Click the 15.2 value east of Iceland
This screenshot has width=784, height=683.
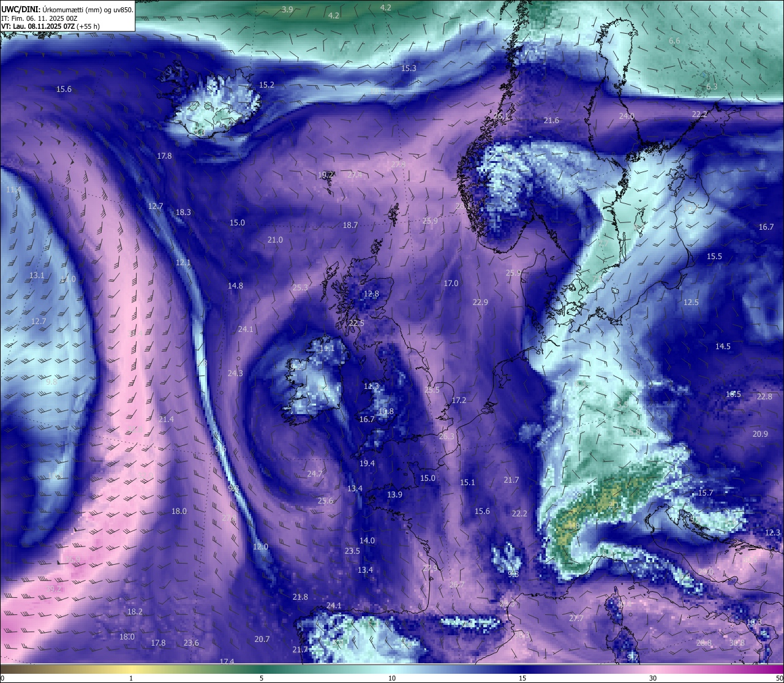pos(266,85)
